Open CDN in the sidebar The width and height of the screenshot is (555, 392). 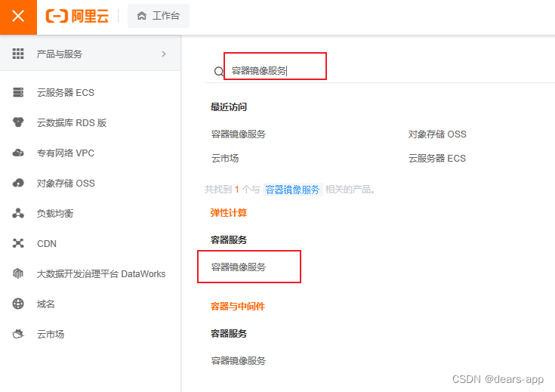tap(47, 244)
